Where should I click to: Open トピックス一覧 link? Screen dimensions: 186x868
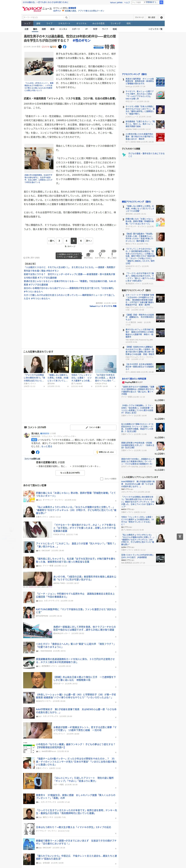click(155, 29)
